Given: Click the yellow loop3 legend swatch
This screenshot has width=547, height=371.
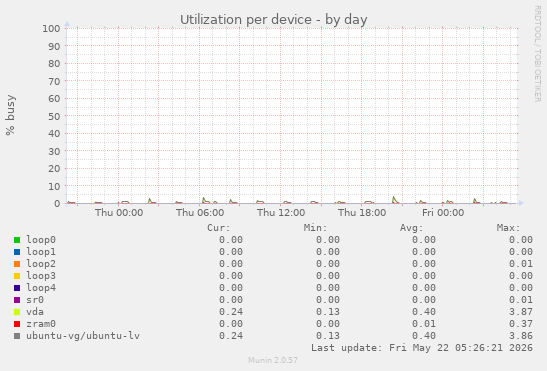Looking at the screenshot, I should pos(17,276).
